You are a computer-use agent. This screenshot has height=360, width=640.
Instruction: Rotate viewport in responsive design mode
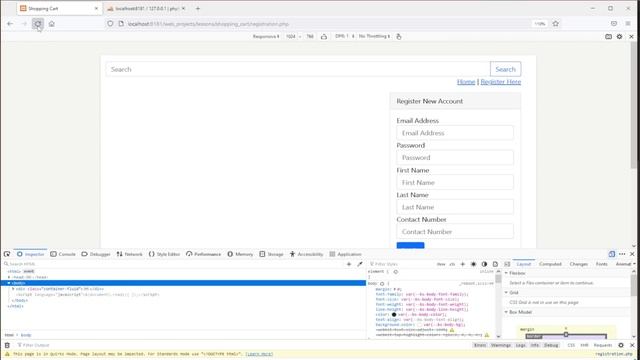coord(324,36)
